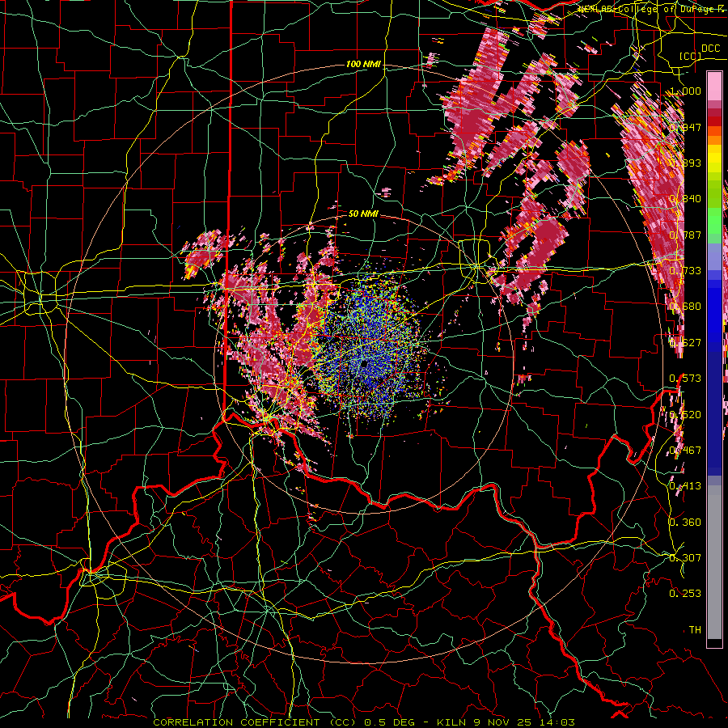728x728 pixels.
Task: Click the 0.520 value on the color scale
Action: pos(685,415)
